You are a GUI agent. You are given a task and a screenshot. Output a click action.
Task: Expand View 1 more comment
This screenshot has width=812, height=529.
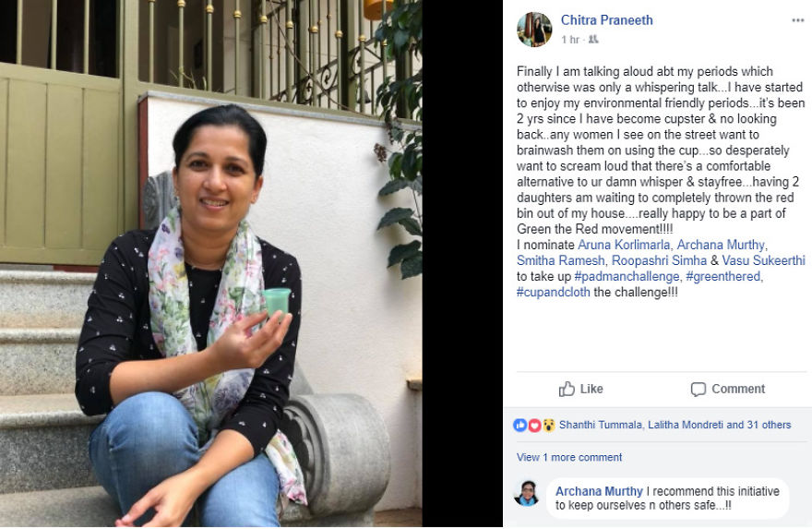(x=569, y=457)
